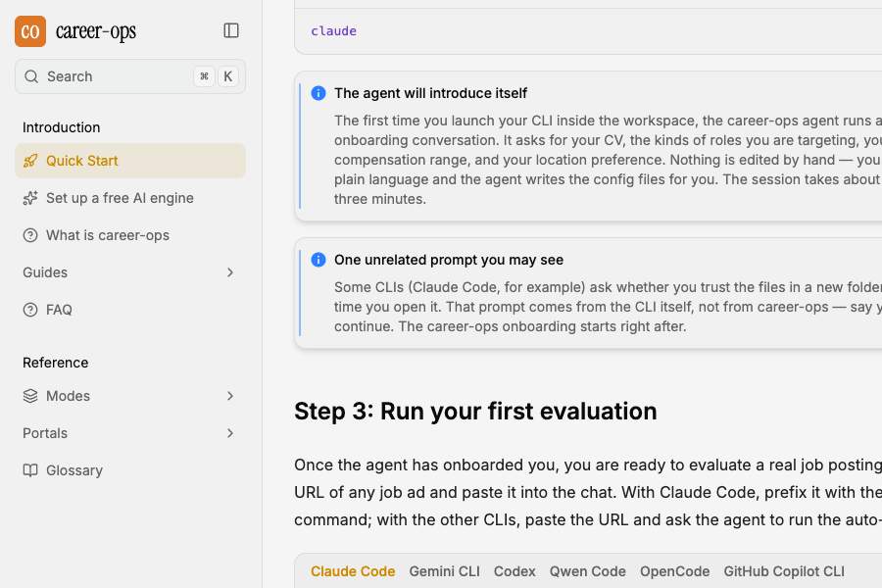Viewport: 882px width, 588px height.
Task: Switch to the GitHub Copilot CLI tab
Action: pyautogui.click(x=784, y=571)
